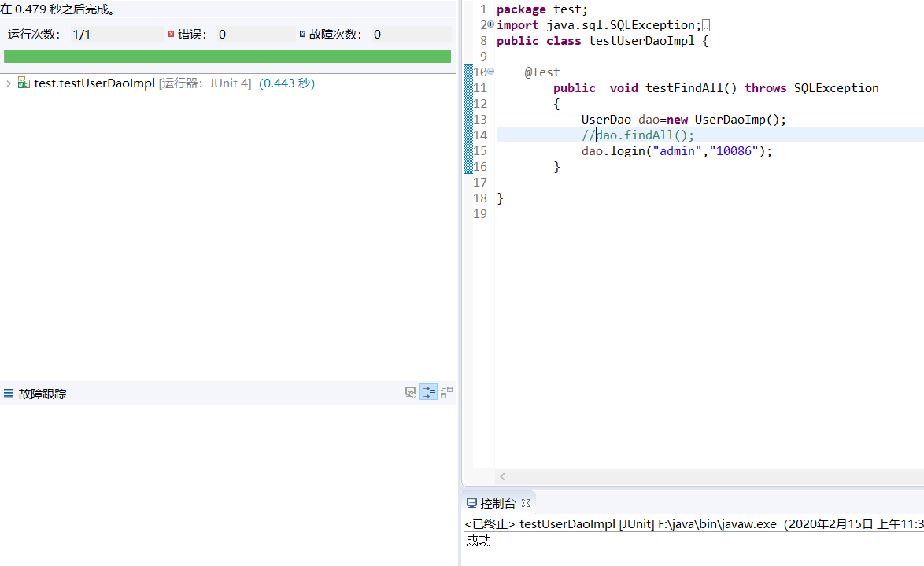Click the [运行器: JUnit 4] label
Screen dimensions: 924x566
205,83
